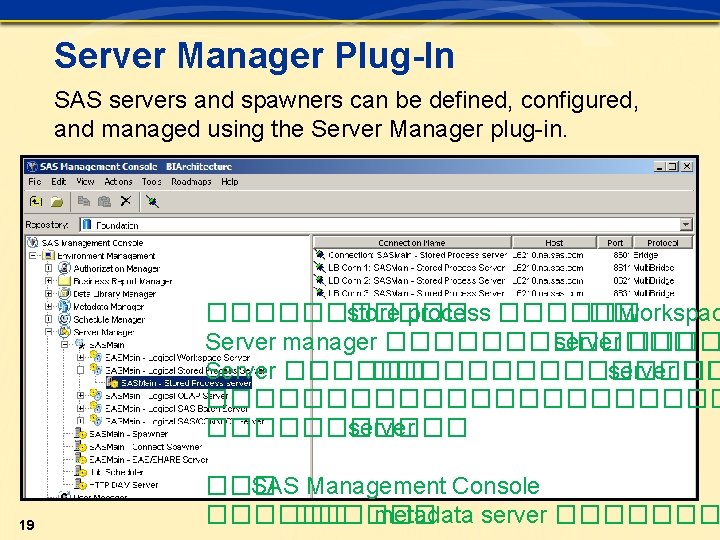Click the Bridge protocol cell
The width and height of the screenshot is (720, 540).
[645, 254]
